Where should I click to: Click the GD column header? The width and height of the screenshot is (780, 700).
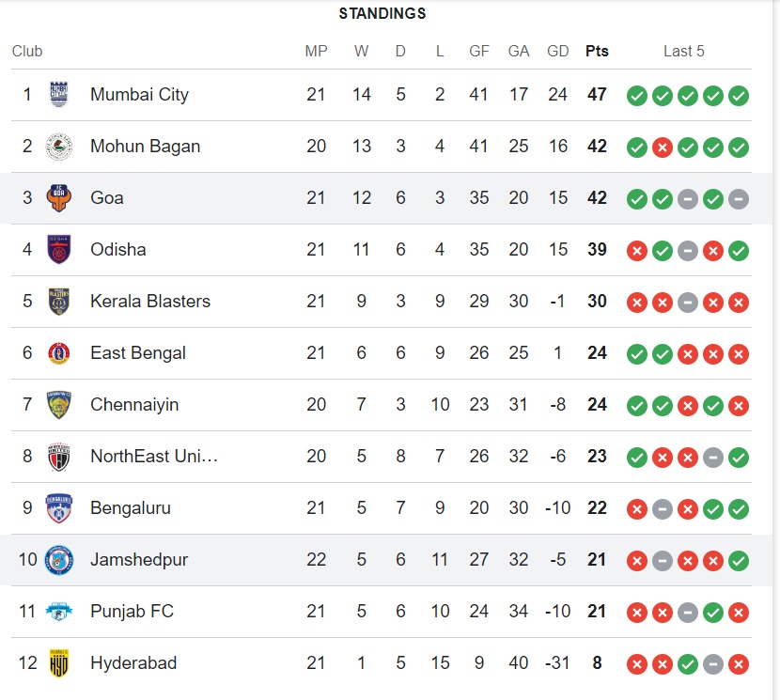tap(558, 51)
